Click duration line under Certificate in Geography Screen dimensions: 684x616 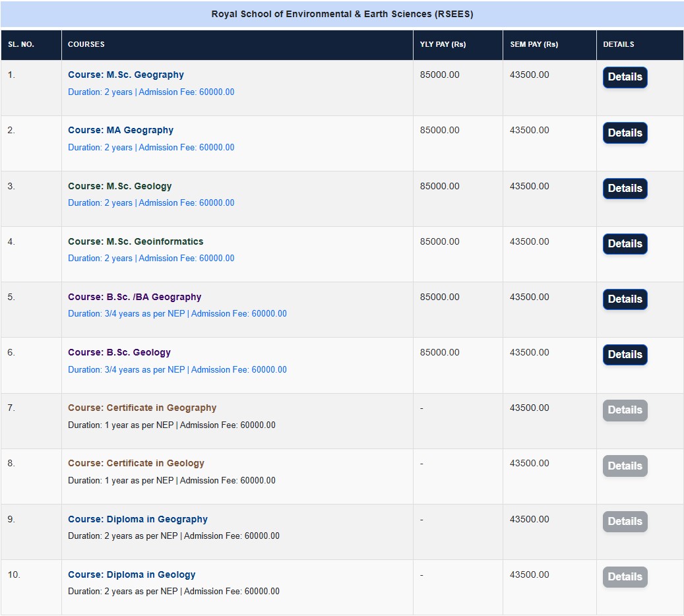(x=171, y=425)
